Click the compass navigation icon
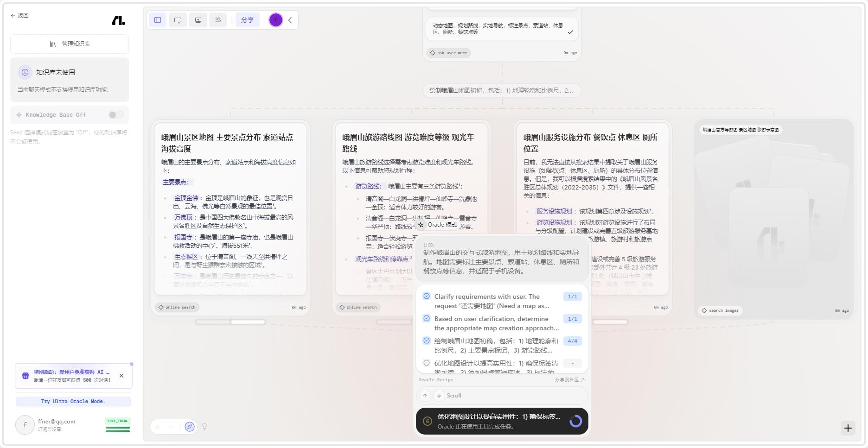Image resolution: width=868 pixels, height=448 pixels. tap(189, 427)
